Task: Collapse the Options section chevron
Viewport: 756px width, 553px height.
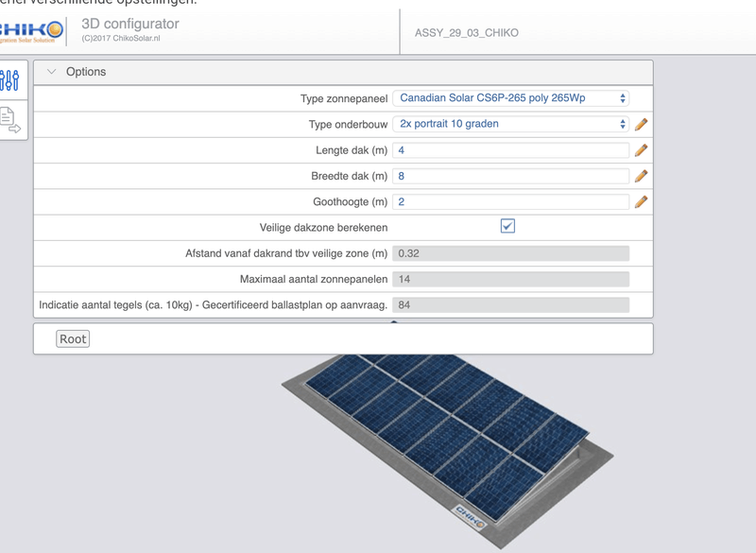Action: click(x=52, y=72)
